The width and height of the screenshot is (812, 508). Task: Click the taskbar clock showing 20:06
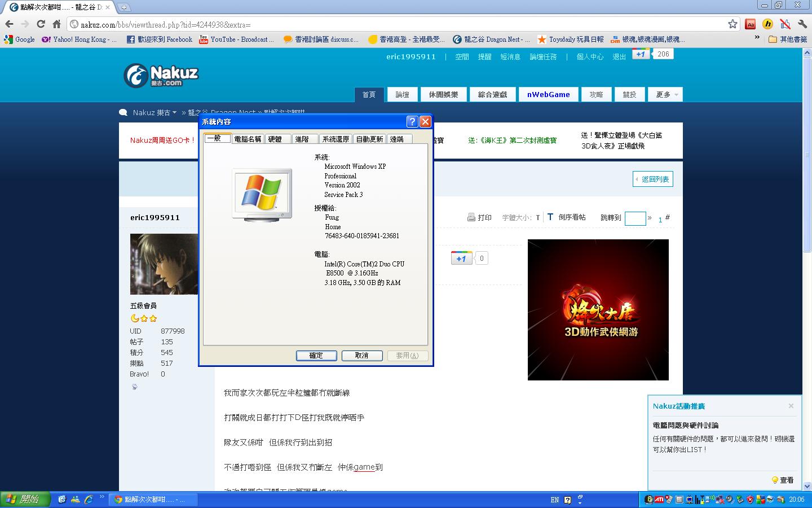(x=797, y=500)
